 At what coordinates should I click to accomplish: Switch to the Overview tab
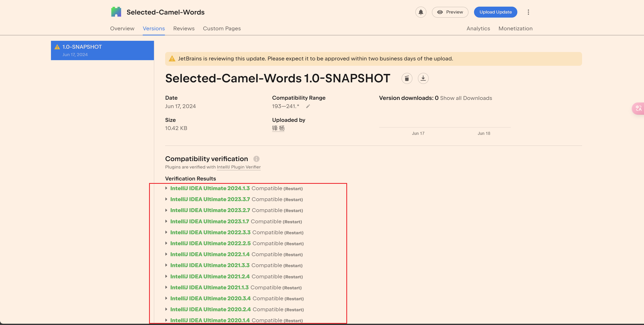click(122, 29)
